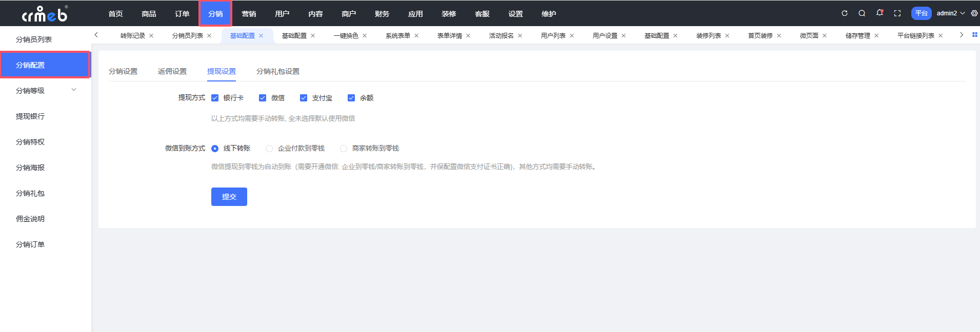Open 佣金说明 in sidebar
980x332 pixels.
tap(45, 219)
